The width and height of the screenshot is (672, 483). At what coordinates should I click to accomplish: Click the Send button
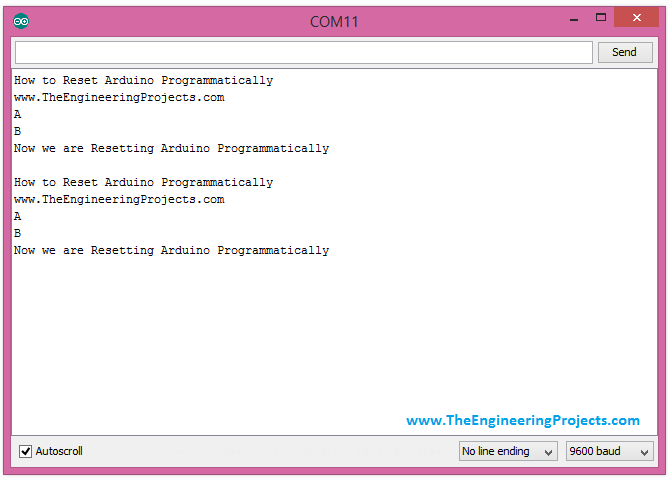[625, 52]
